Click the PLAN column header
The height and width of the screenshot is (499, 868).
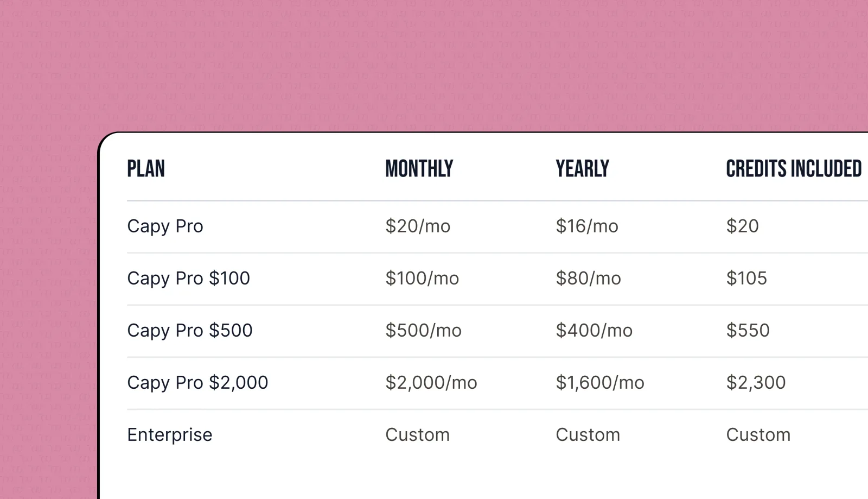coord(146,169)
